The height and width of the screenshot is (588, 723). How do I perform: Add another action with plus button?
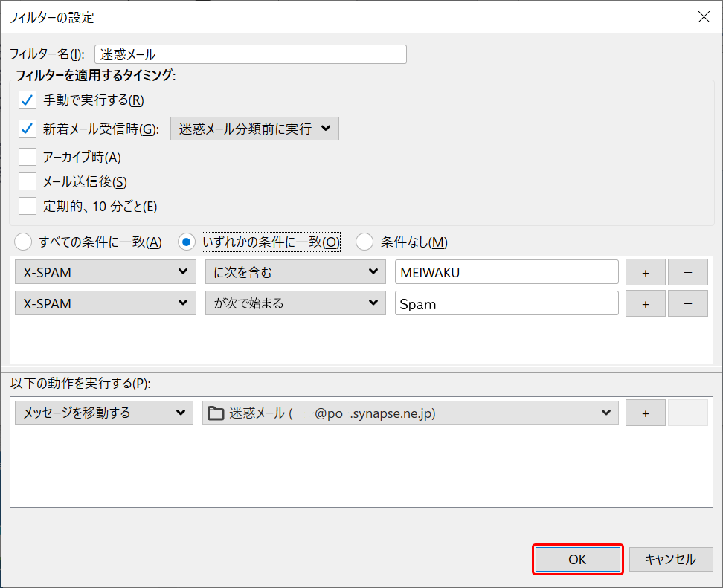(x=646, y=413)
